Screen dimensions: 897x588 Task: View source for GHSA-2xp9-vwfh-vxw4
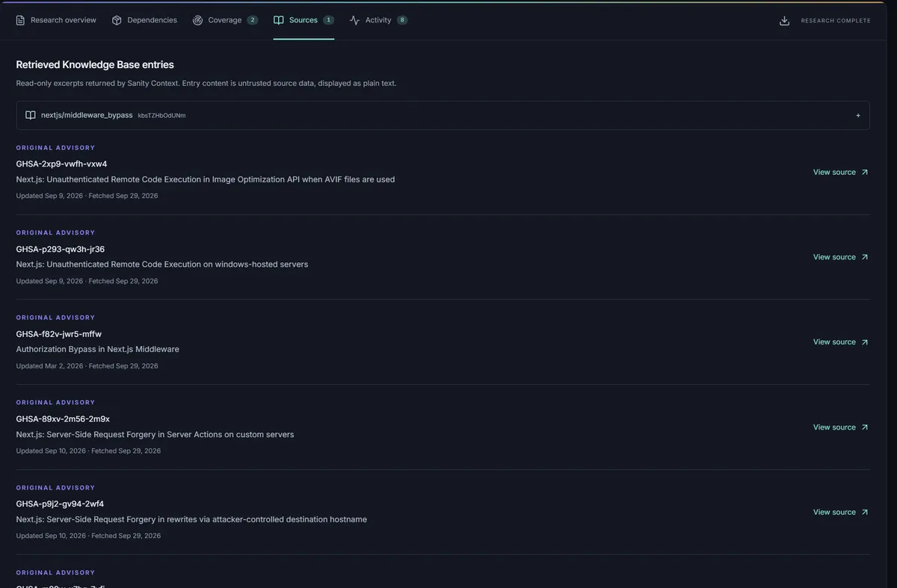841,172
